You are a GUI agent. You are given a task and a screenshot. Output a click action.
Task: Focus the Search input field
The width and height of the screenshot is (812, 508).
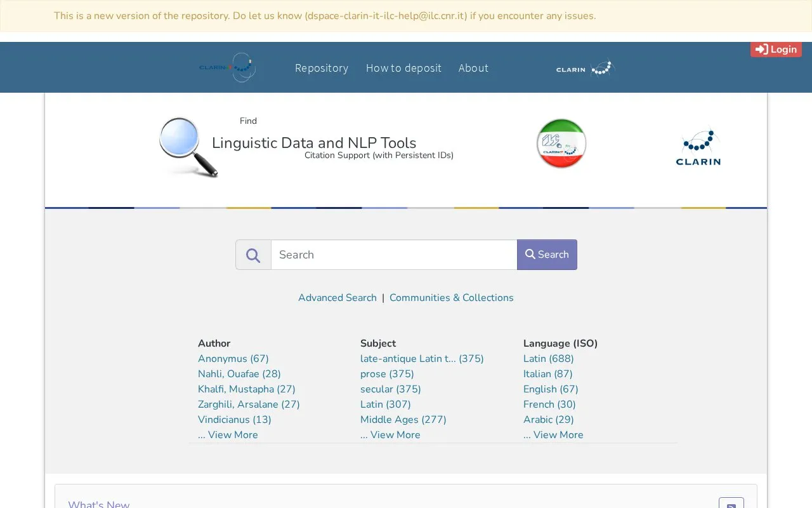pos(394,255)
